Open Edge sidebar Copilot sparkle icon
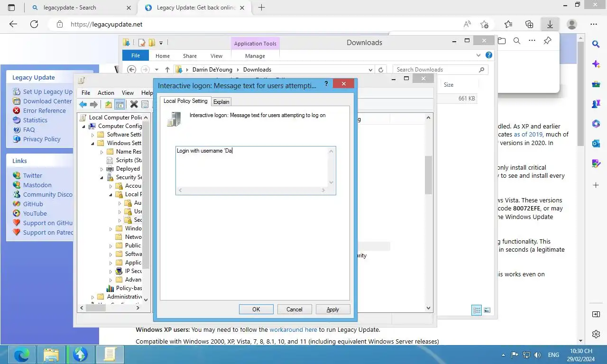The width and height of the screenshot is (607, 364). coord(596,64)
